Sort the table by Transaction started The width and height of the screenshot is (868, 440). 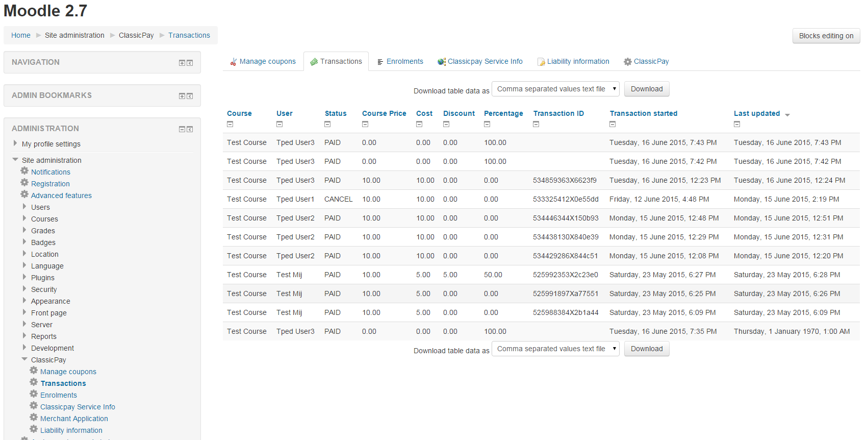644,113
